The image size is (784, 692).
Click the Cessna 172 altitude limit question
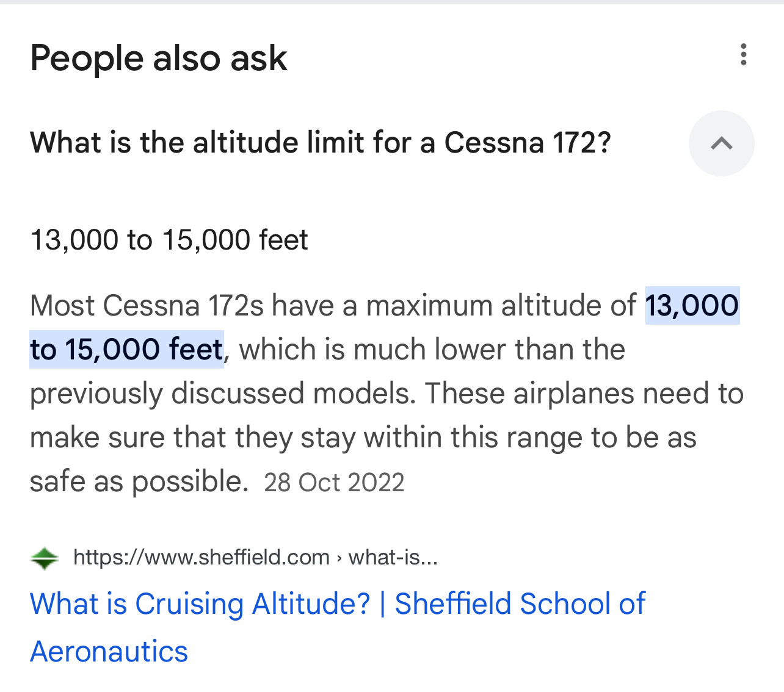[321, 143]
